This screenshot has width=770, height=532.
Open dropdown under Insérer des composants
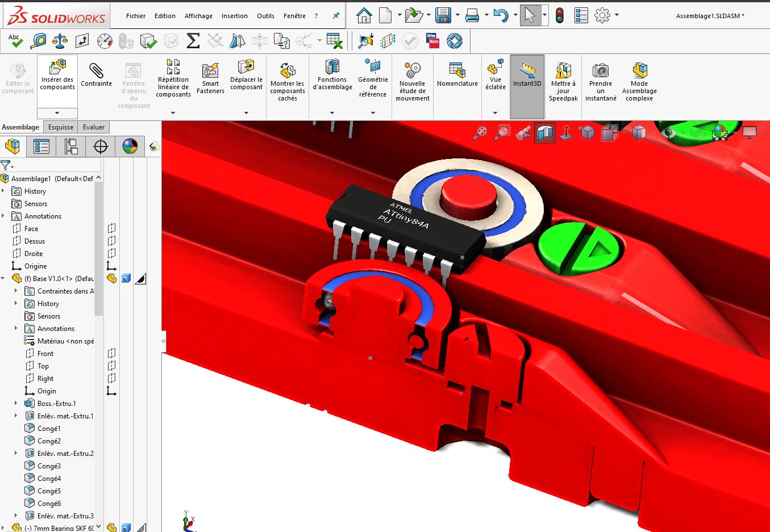[x=57, y=112]
